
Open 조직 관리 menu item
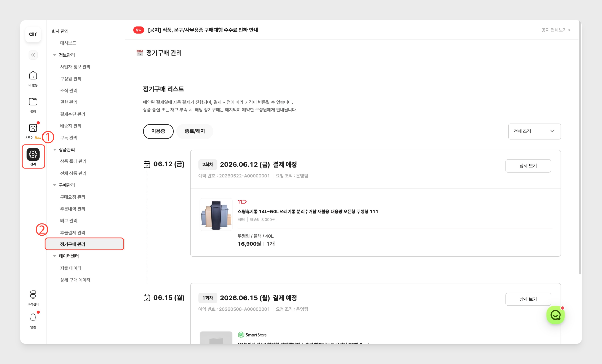69,90
